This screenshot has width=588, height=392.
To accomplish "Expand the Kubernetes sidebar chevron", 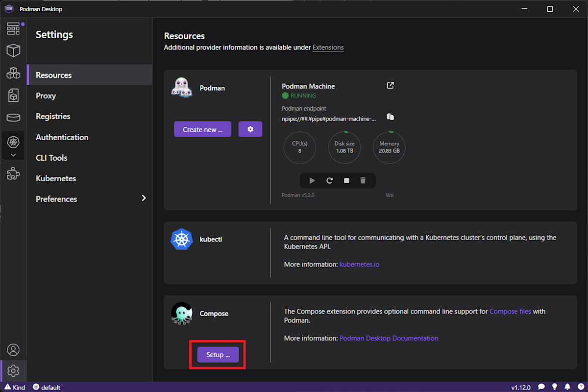I will tap(13, 155).
